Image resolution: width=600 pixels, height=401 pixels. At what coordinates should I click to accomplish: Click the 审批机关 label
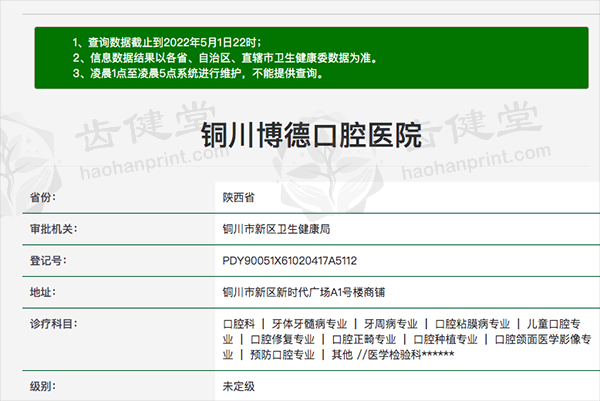[53, 229]
